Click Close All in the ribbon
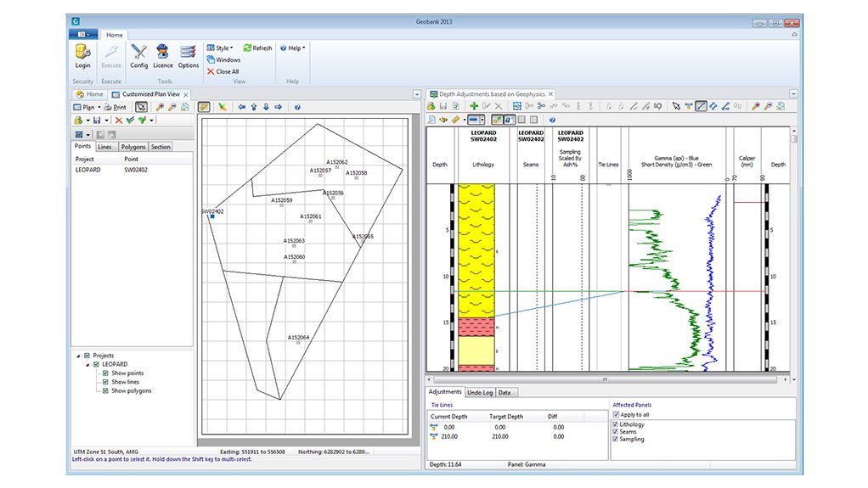 [x=223, y=71]
